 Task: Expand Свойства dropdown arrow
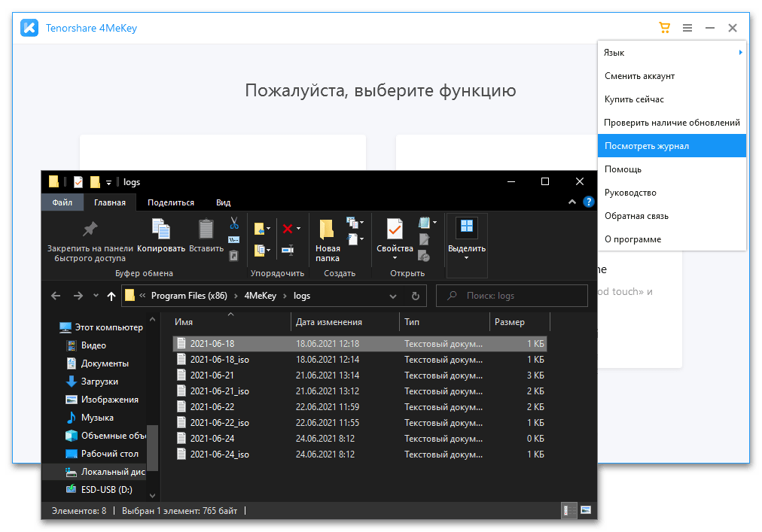click(x=395, y=258)
